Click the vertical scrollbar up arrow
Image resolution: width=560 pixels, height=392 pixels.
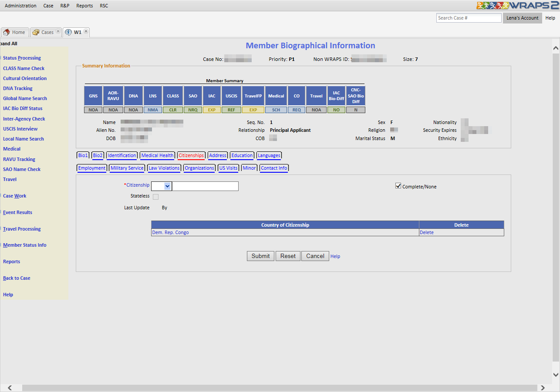[x=556, y=48]
